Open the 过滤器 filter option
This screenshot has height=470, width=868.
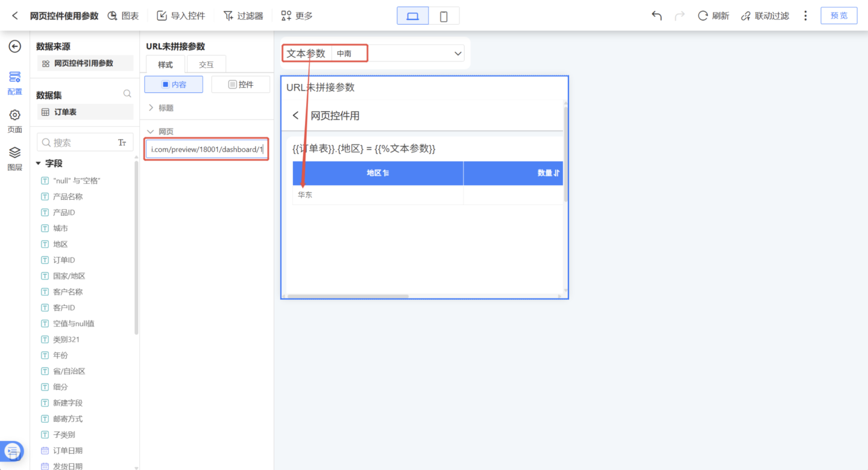(x=243, y=16)
